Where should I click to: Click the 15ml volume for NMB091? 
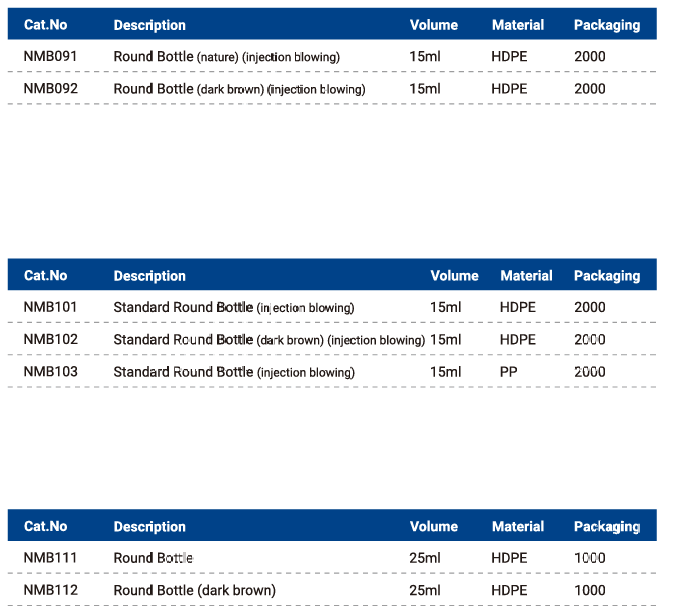425,56
